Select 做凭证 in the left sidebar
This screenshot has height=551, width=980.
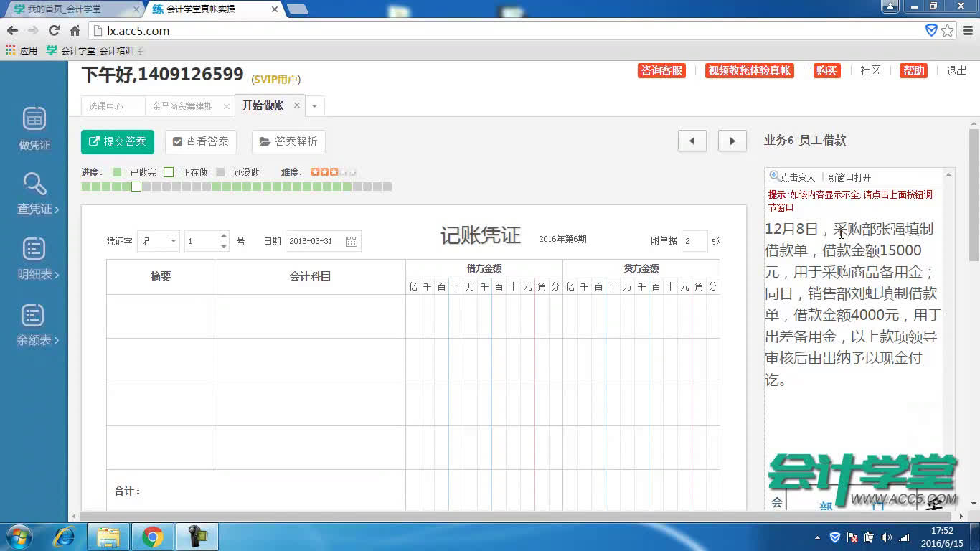tap(33, 128)
